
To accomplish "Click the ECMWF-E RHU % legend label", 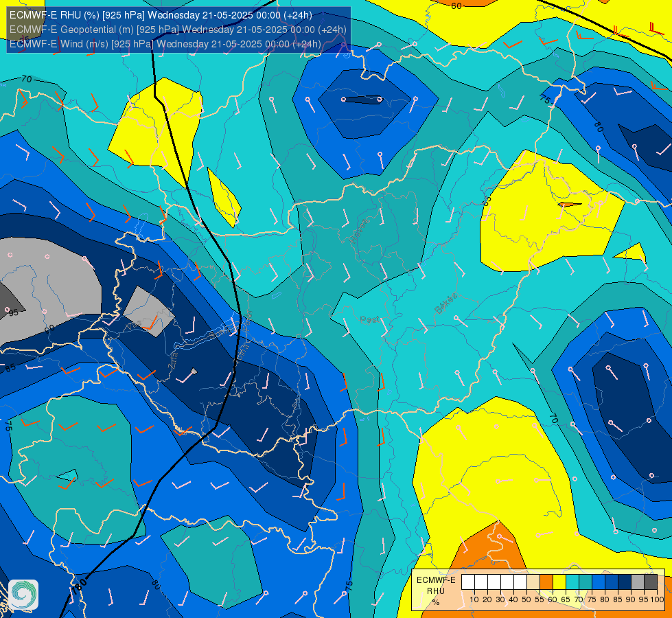I will [436, 591].
